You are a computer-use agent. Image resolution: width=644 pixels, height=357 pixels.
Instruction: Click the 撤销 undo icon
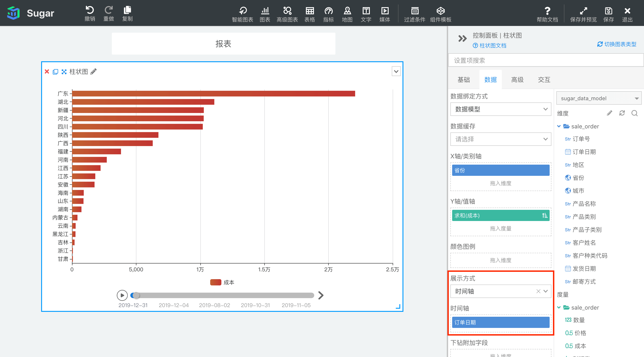coord(90,10)
